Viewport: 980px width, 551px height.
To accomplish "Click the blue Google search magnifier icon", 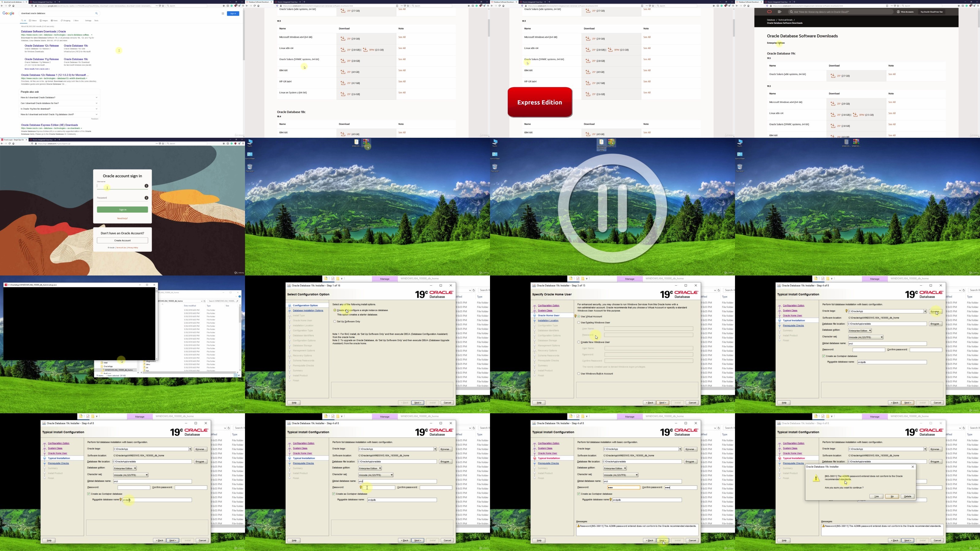I will [96, 13].
